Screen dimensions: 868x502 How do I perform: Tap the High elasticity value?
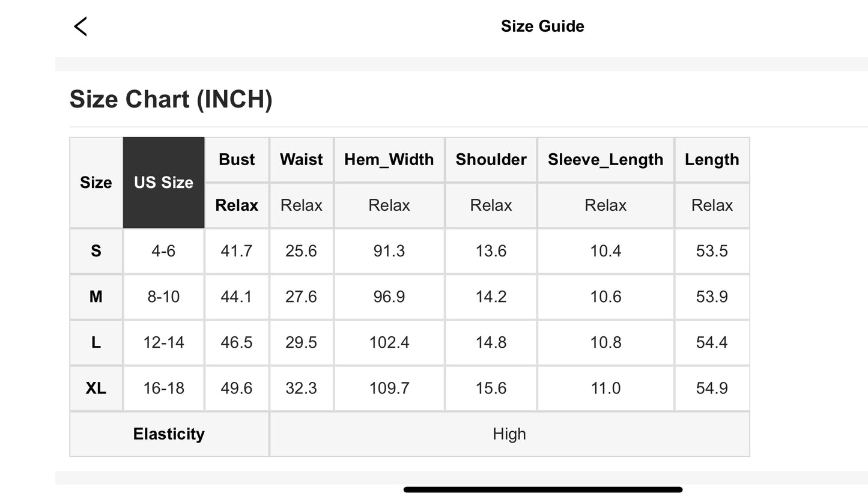tap(509, 434)
